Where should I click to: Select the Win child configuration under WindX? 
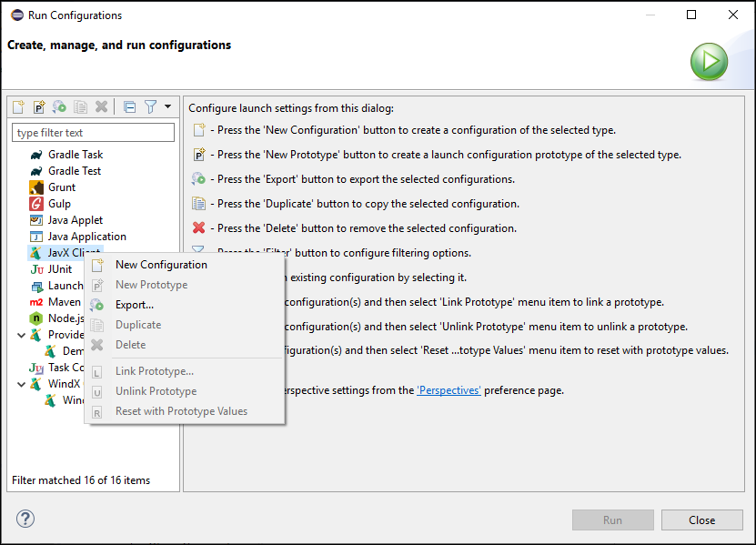(64, 400)
